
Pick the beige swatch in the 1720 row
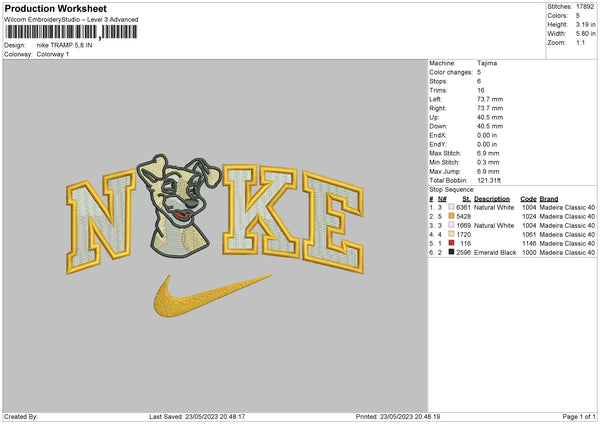coord(452,234)
